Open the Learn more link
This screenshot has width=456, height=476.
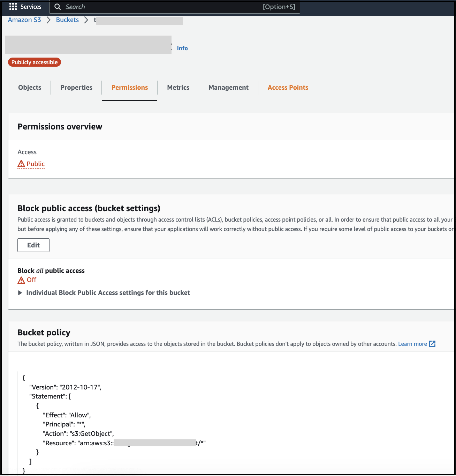point(412,344)
